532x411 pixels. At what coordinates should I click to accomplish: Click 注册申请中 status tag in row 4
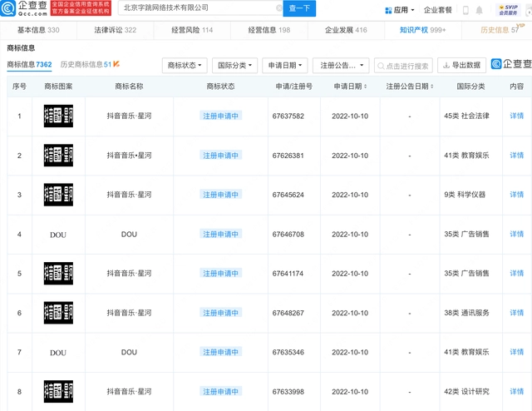(x=220, y=234)
